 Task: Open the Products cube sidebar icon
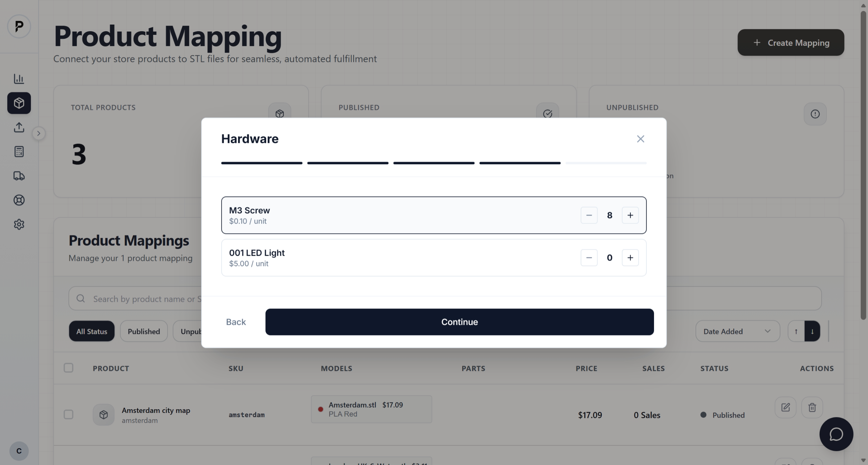pos(19,103)
